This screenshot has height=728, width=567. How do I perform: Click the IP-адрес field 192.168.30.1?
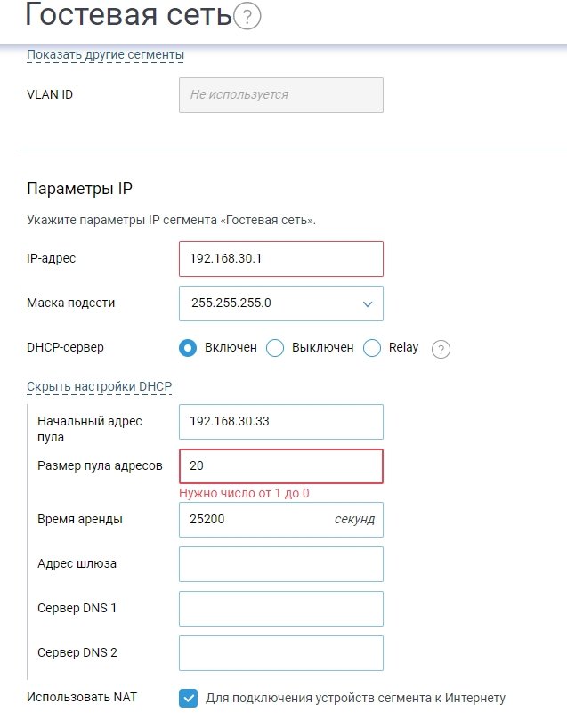[x=281, y=259]
